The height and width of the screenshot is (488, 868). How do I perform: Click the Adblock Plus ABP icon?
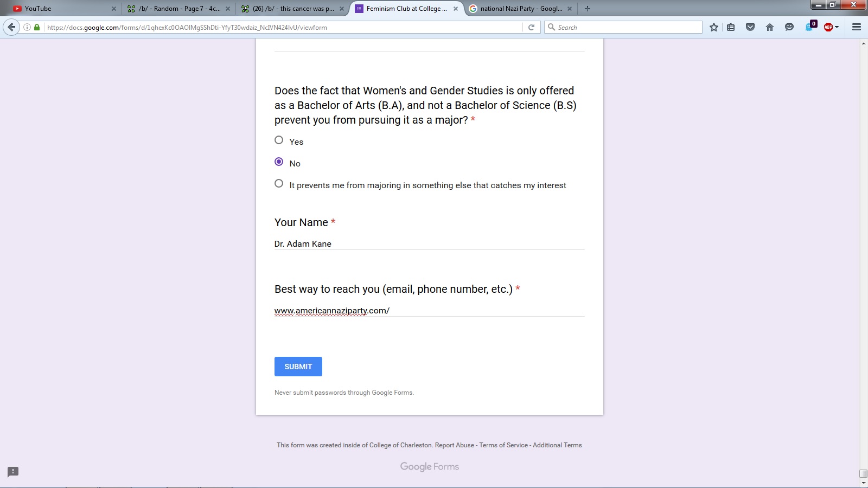828,27
